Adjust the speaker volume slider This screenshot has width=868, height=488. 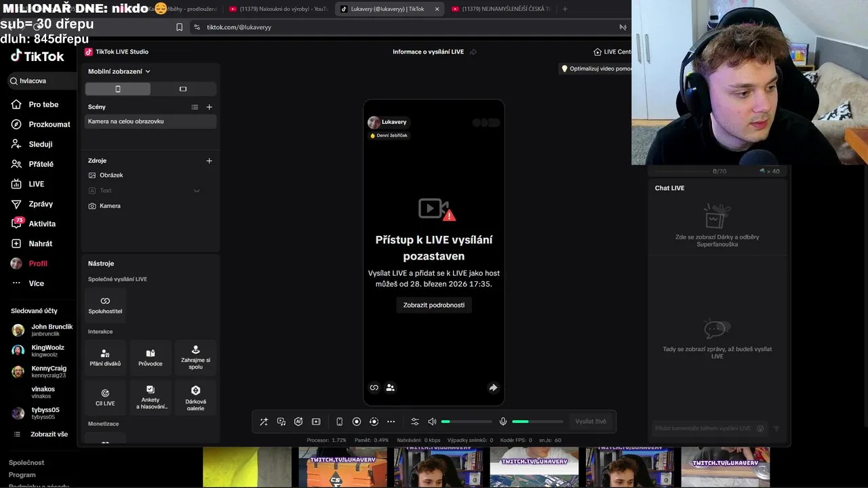click(467, 422)
